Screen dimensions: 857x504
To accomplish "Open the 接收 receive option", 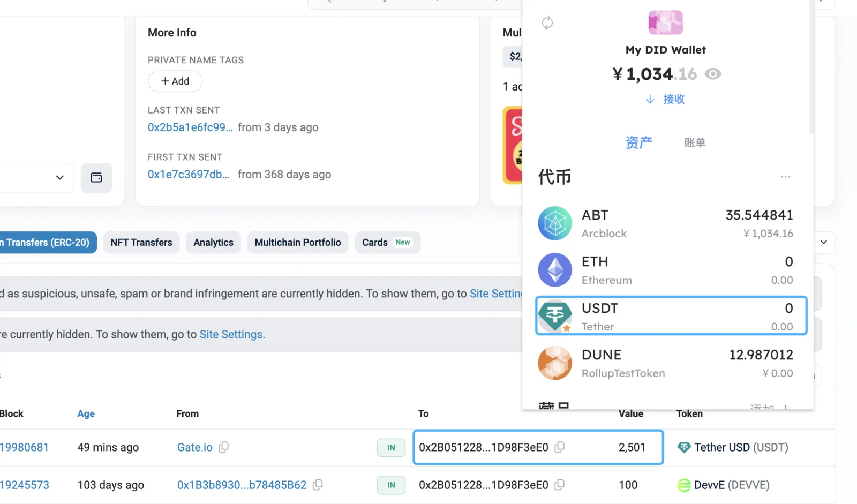I will (x=665, y=99).
